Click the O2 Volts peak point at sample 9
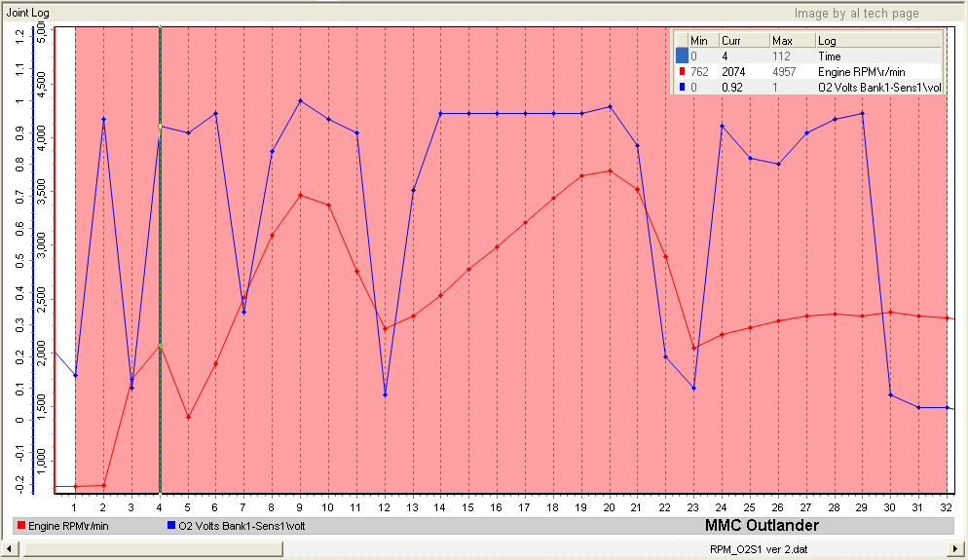968x560 pixels. pos(300,100)
